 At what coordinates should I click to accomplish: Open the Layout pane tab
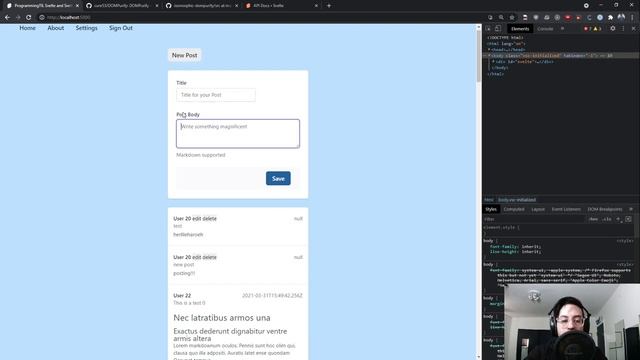tap(538, 209)
